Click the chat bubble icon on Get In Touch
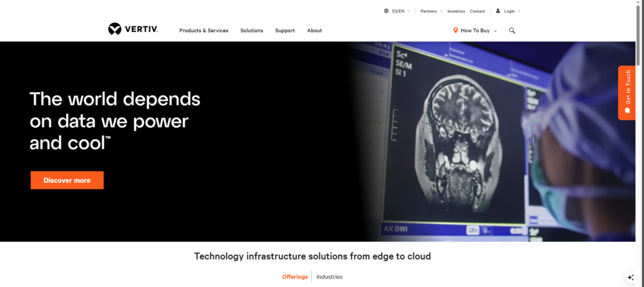 tap(627, 110)
